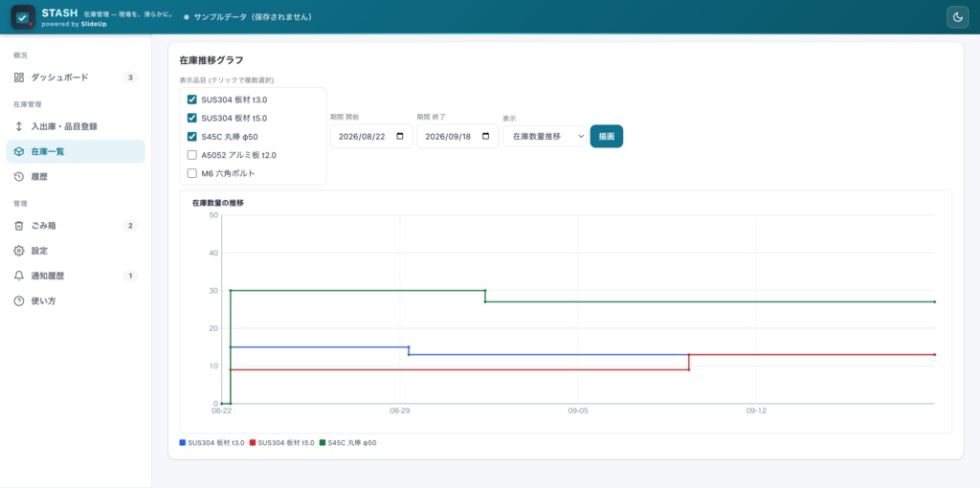The width and height of the screenshot is (980, 488).
Task: Open calendar picker for 期間 開始
Action: 400,136
